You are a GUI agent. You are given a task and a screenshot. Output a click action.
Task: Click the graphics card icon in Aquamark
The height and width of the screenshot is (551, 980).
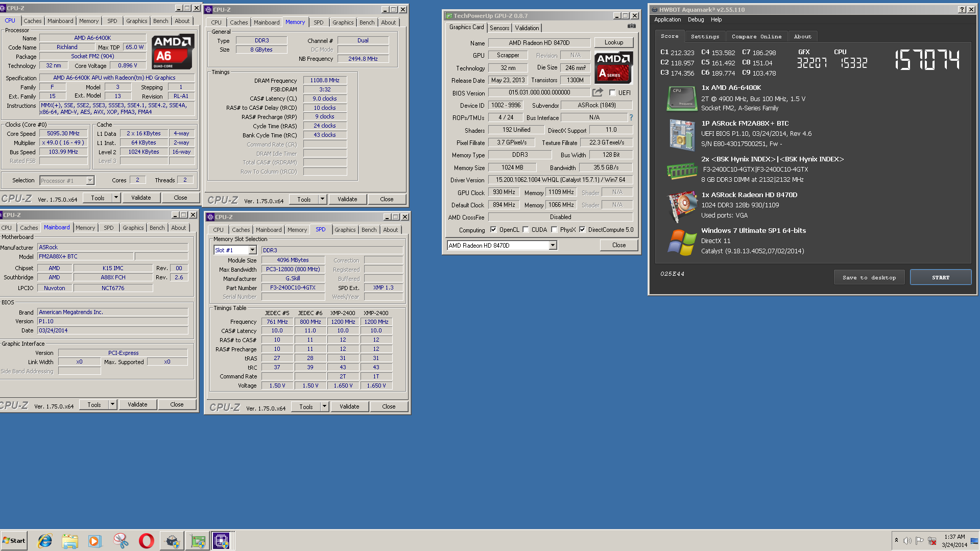point(682,206)
